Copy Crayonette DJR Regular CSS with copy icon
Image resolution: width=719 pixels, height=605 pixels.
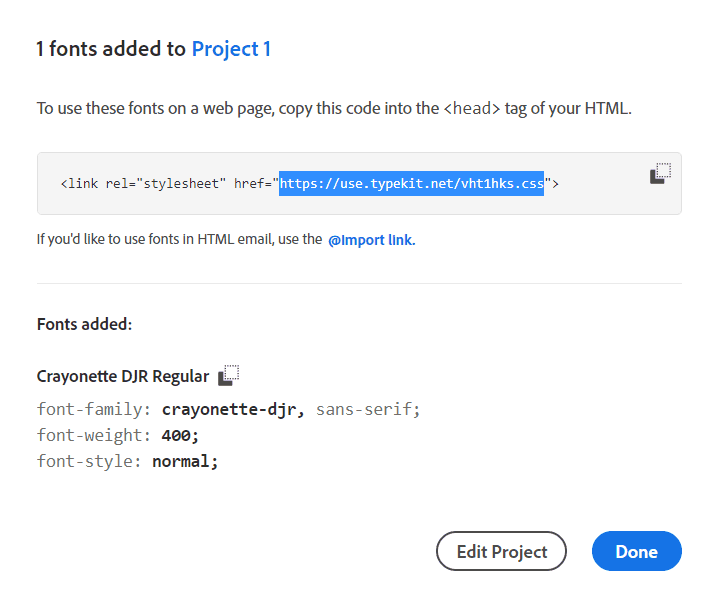tap(229, 375)
